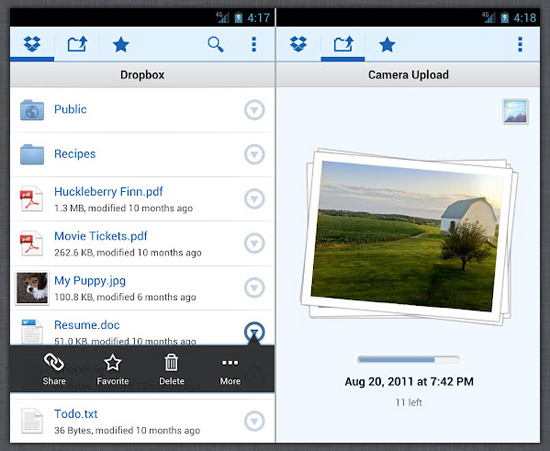Tap Resume.doc document icon
The width and height of the screenshot is (550, 451).
(x=32, y=332)
